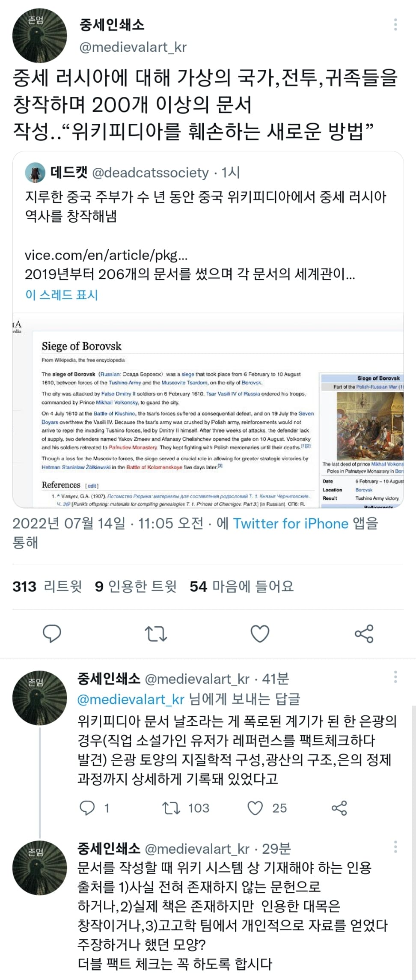
Task: Open the Twitter for iPhone source link
Action: [x=291, y=523]
